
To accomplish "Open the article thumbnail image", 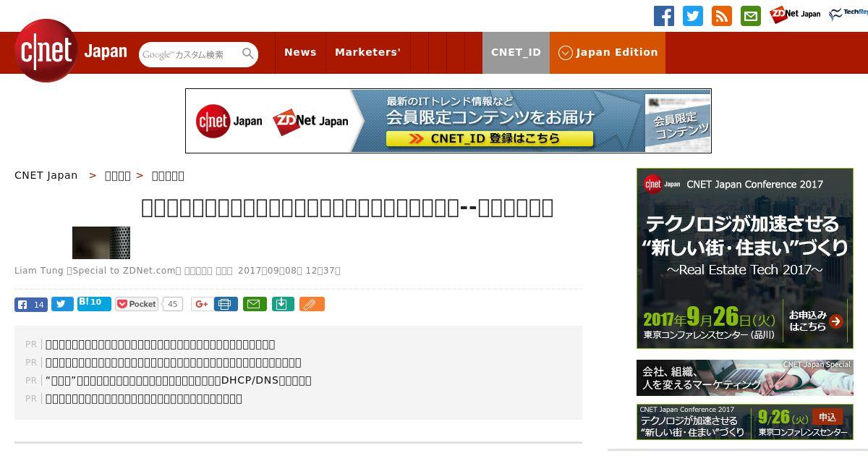I will [x=101, y=242].
